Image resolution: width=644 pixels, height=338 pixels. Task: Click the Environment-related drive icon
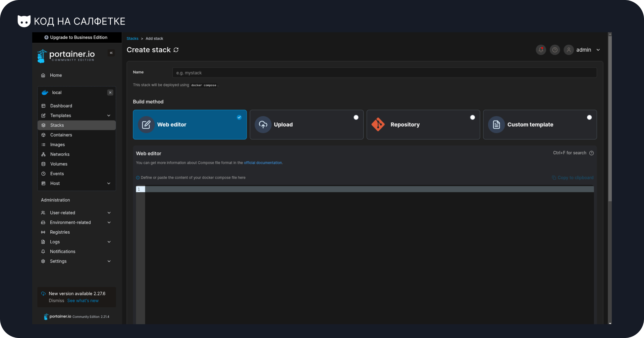tap(43, 223)
